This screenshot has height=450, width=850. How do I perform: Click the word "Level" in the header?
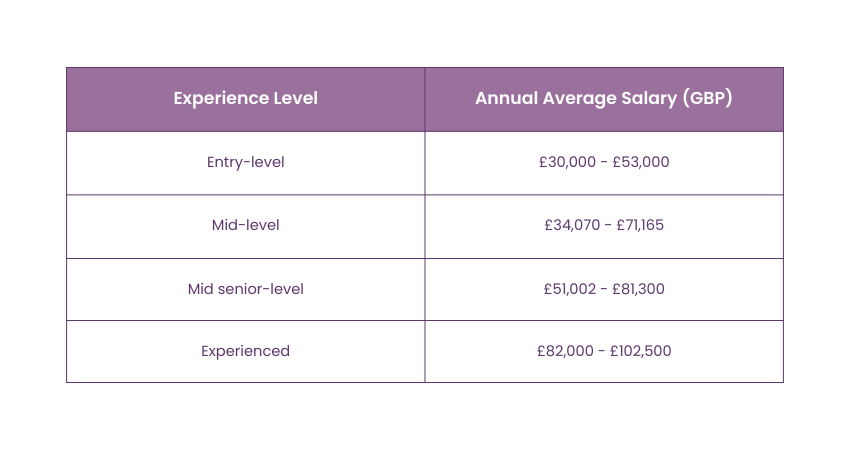295,98
